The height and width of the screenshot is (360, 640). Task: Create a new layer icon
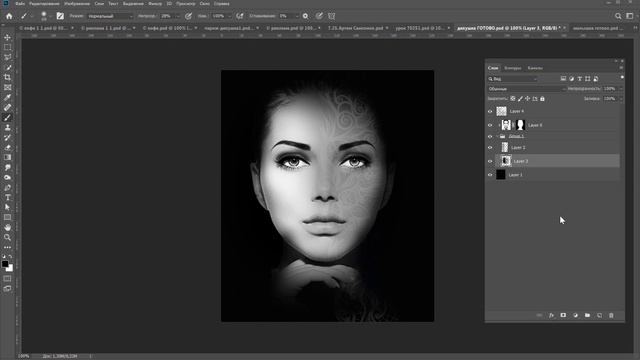click(599, 316)
